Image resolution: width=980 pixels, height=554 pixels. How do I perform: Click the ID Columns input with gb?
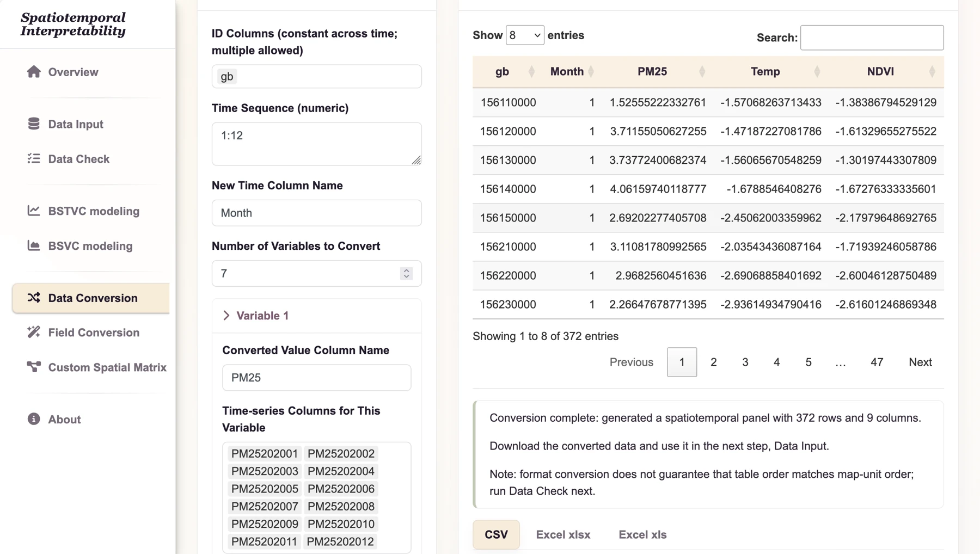coord(316,76)
